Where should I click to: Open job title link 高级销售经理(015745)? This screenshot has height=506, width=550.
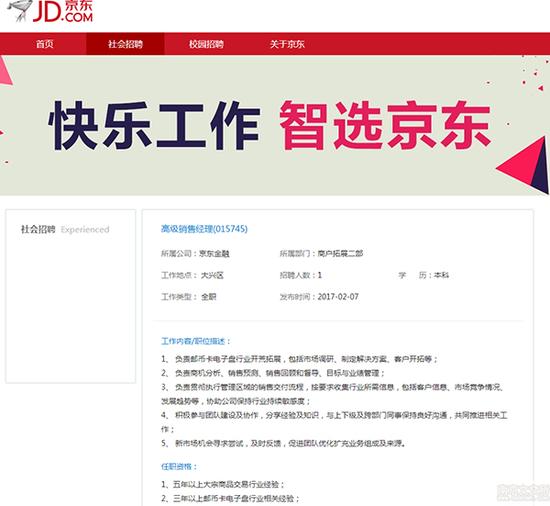(x=204, y=229)
